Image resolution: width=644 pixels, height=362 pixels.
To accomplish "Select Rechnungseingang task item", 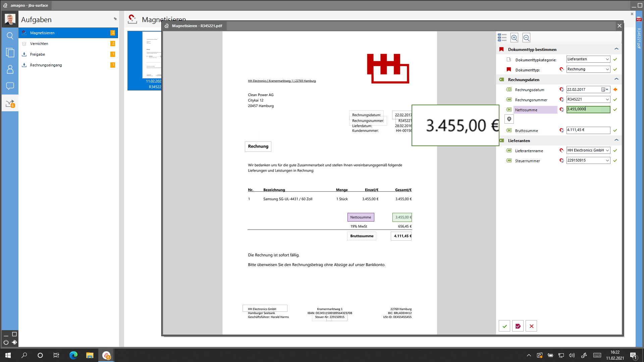I will coord(46,65).
